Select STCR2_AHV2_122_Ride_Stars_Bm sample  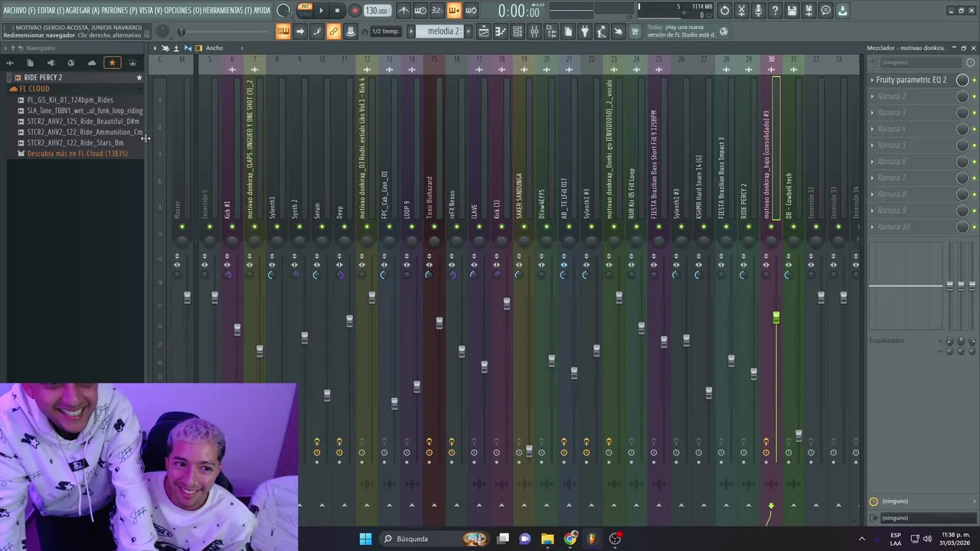click(75, 142)
